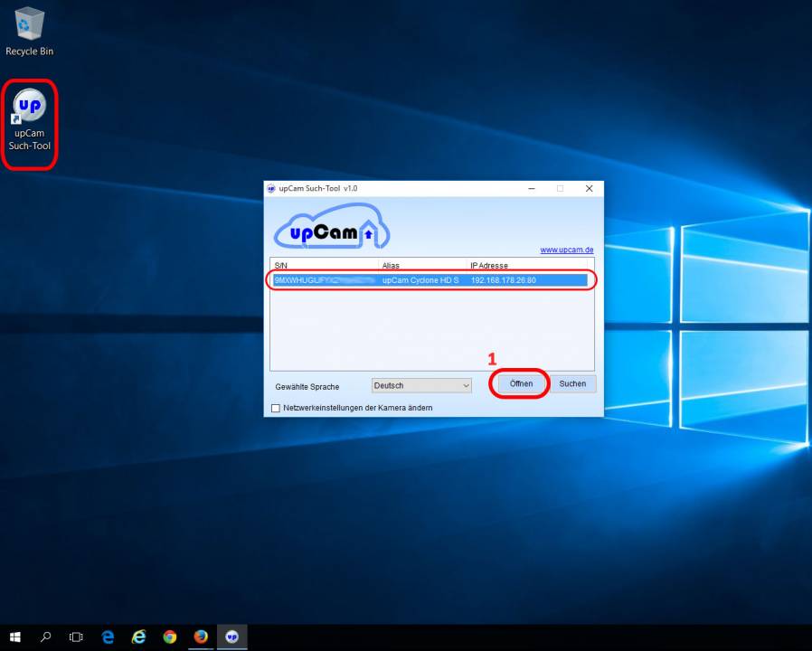Open the www.upcam.de link
Viewport: 812px width, 651px height.
click(x=567, y=250)
